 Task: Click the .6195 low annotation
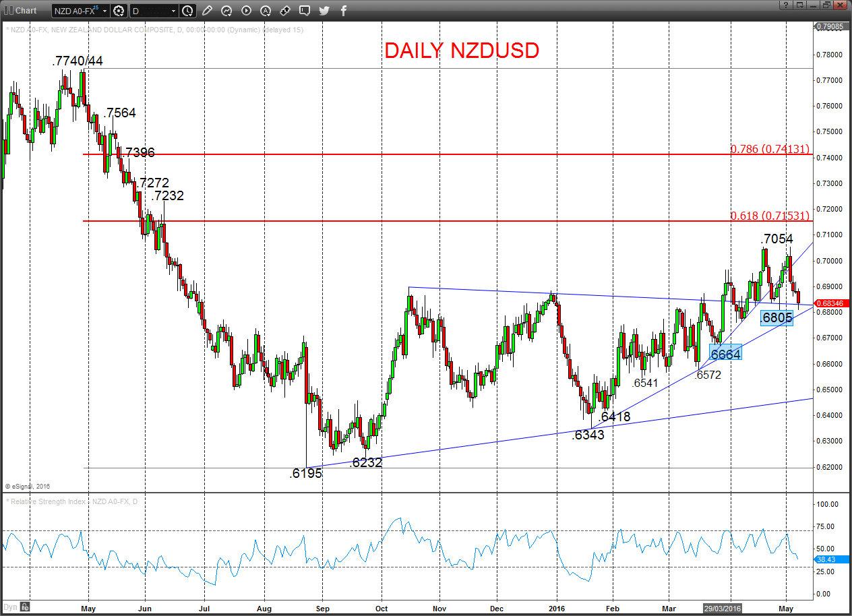(x=306, y=474)
